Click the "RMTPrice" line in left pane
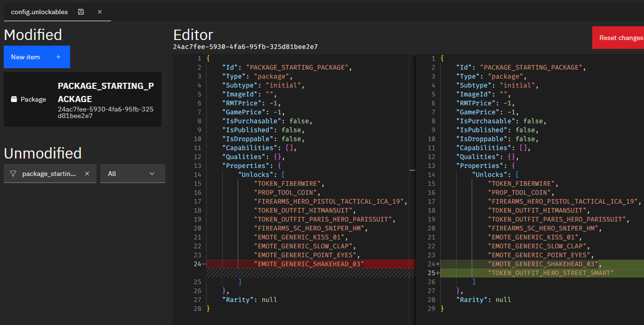The width and height of the screenshot is (644, 325). coord(252,103)
